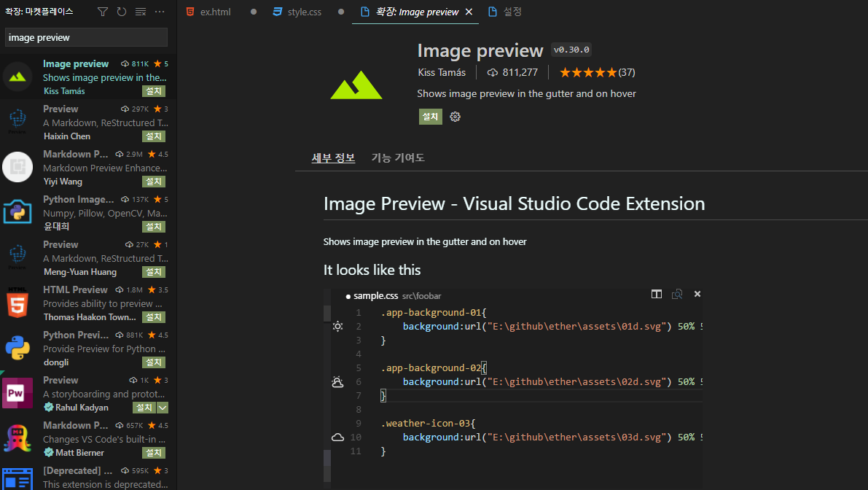Viewport: 868px width, 490px height.
Task: Clear extensions search results icon
Action: click(141, 12)
